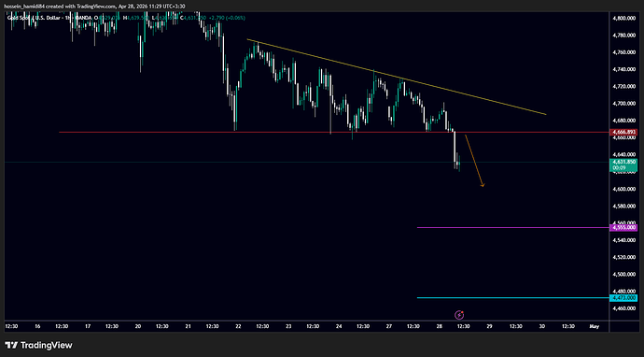Viewport: 644px width, 357px height.
Task: Click the date label 20 on time axis
Action: (138, 326)
